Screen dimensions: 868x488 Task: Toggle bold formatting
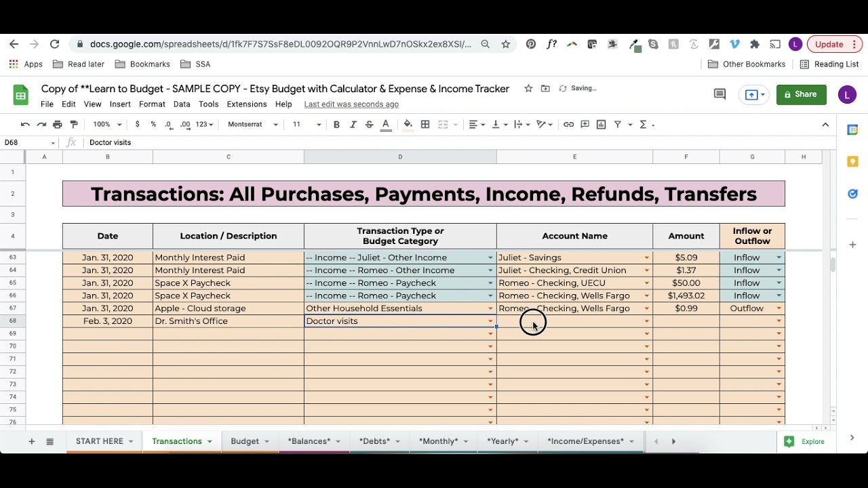tap(336, 125)
